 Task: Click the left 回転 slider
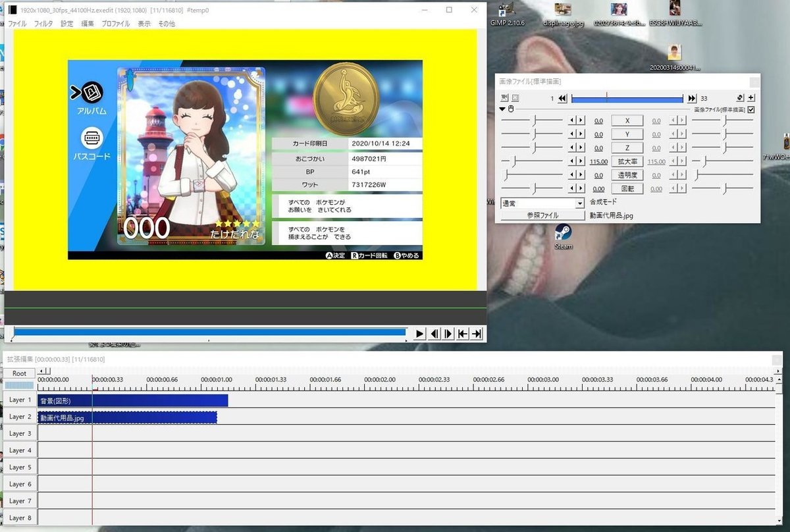coord(532,189)
